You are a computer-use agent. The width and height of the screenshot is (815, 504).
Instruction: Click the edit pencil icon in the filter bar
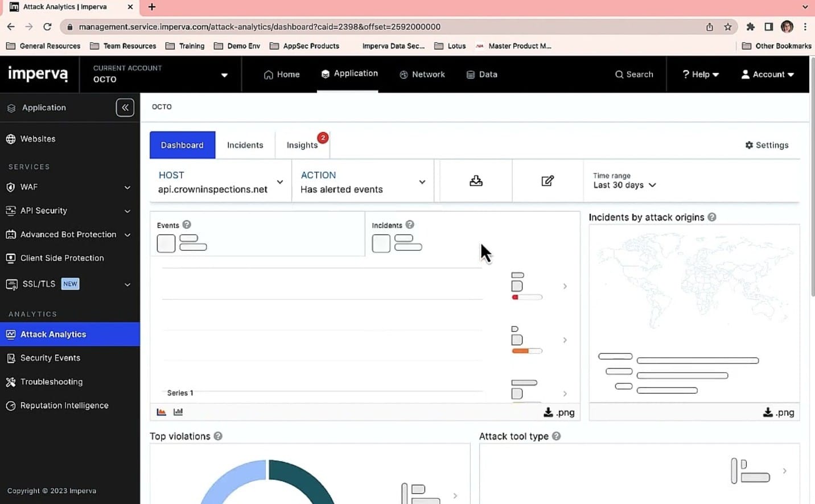tap(548, 181)
